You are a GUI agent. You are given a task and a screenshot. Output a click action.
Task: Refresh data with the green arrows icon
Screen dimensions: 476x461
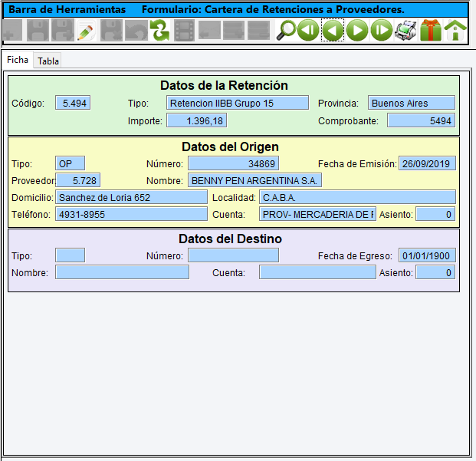pyautogui.click(x=160, y=30)
